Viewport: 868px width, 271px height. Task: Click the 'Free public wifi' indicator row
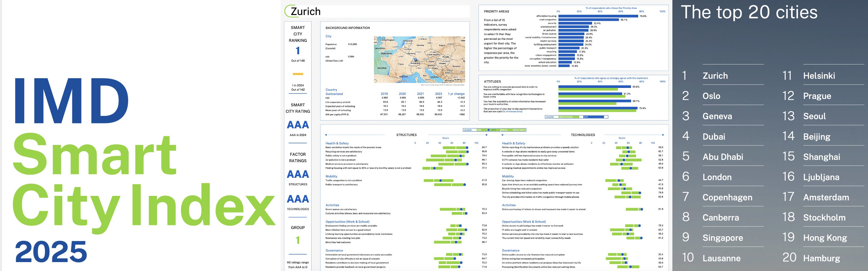click(x=582, y=156)
